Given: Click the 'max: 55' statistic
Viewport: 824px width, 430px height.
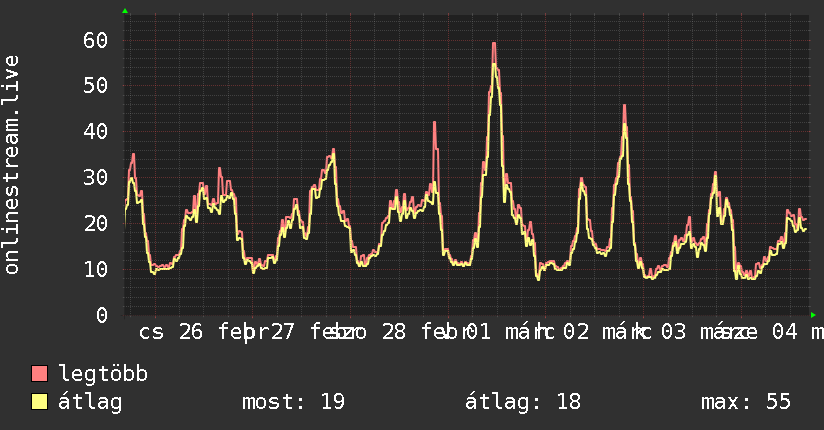Looking at the screenshot, I should [x=746, y=402].
